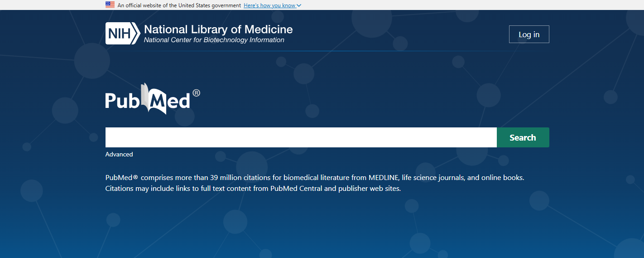Click the National Library of Medicine title
644x258 pixels.
pyautogui.click(x=218, y=30)
